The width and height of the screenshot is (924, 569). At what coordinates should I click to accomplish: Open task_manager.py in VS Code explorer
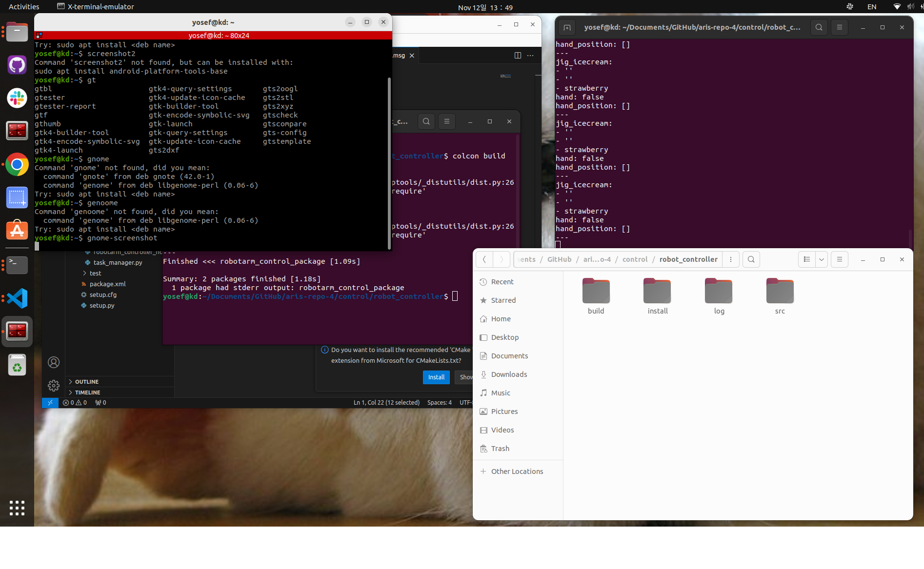click(118, 263)
